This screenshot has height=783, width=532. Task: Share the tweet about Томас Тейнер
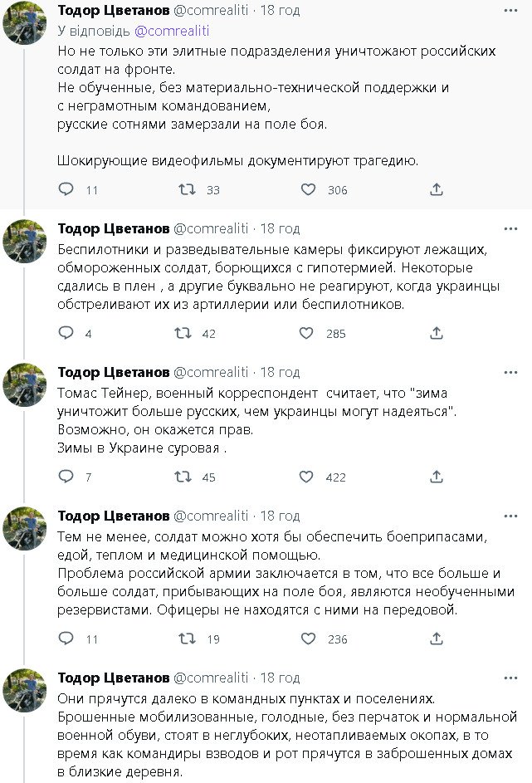[x=437, y=477]
